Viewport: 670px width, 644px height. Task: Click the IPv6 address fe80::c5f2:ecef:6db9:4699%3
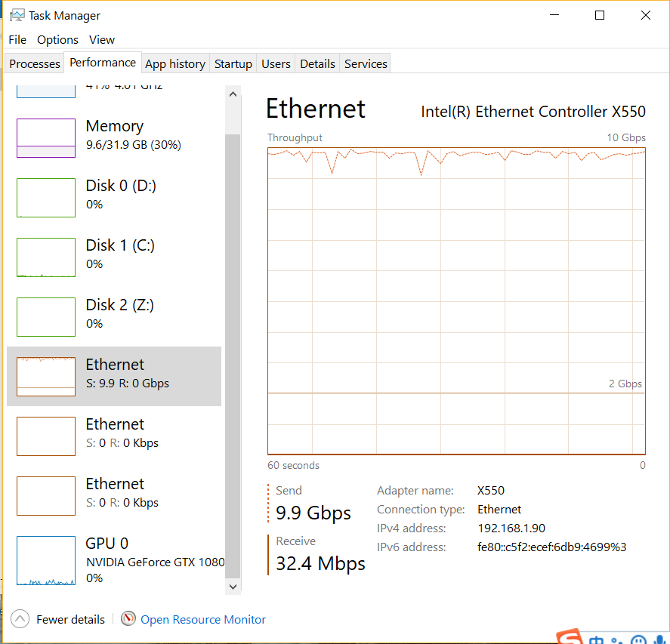[x=551, y=547]
